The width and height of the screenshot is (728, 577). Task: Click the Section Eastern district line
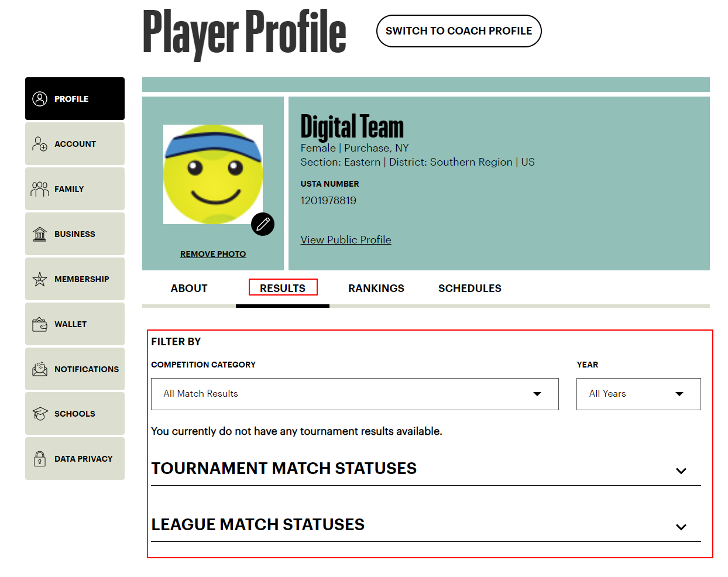418,162
